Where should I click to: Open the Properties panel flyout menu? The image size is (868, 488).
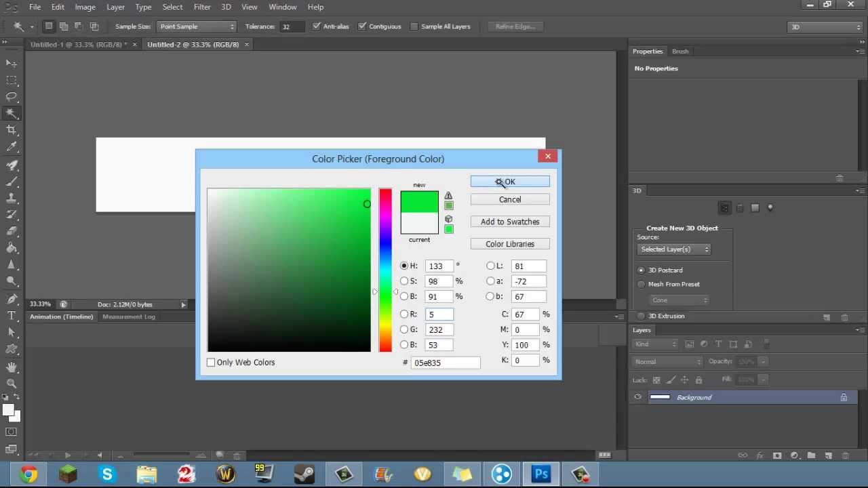click(860, 52)
